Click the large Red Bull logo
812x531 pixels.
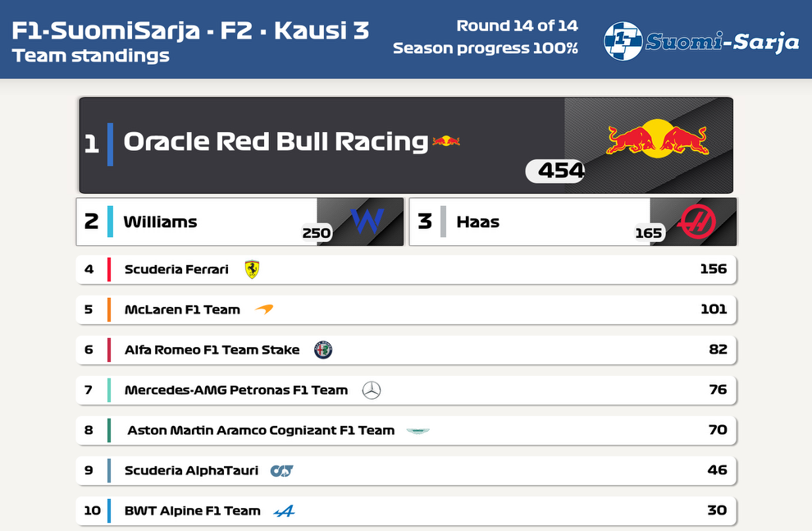coord(657,137)
